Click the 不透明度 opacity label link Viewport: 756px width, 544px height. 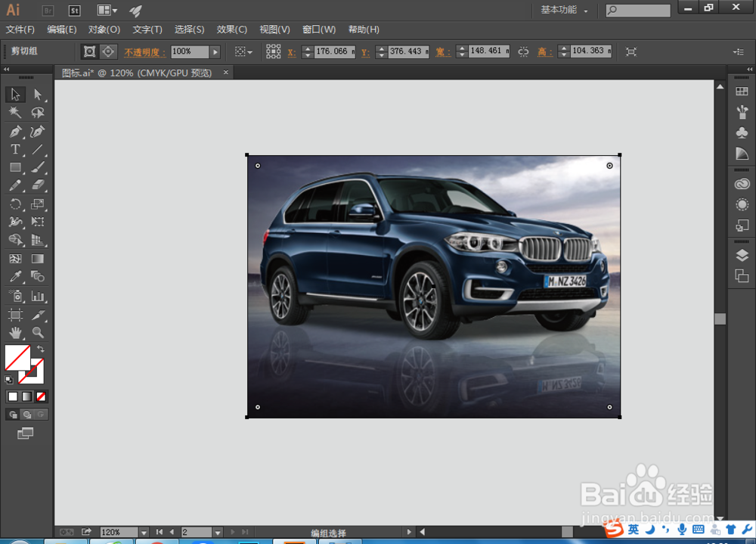(144, 52)
